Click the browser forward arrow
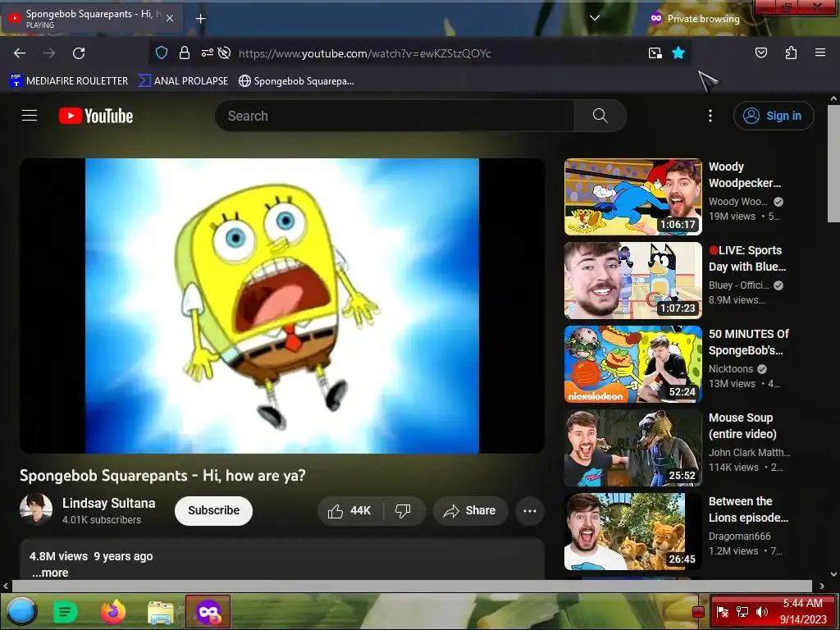The image size is (840, 630). (x=49, y=53)
